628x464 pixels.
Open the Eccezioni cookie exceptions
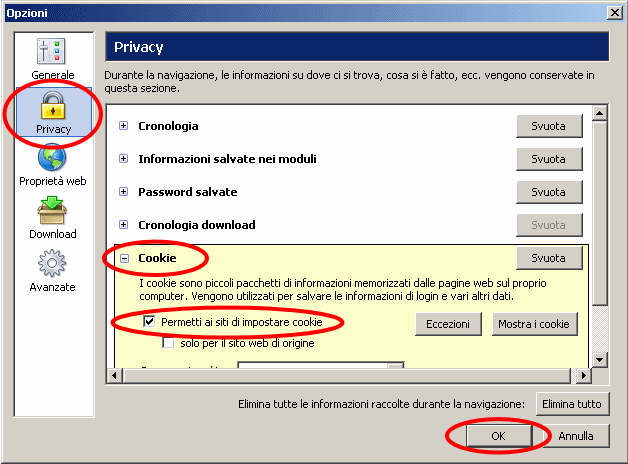(448, 324)
